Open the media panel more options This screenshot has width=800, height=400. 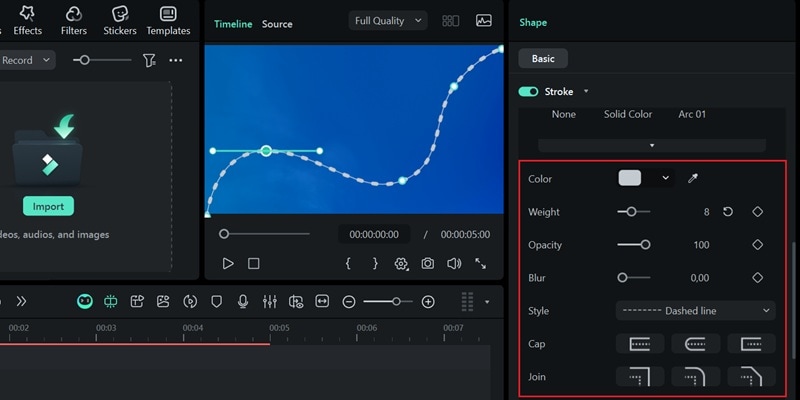pos(176,60)
